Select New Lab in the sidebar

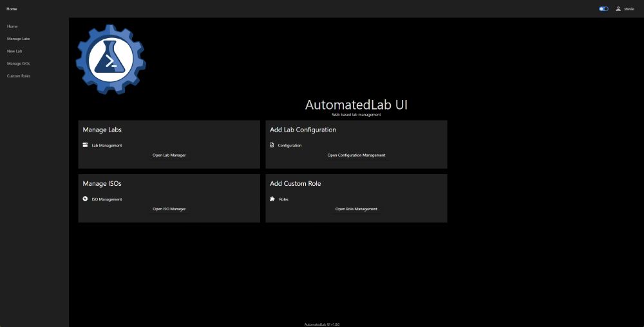tap(14, 51)
